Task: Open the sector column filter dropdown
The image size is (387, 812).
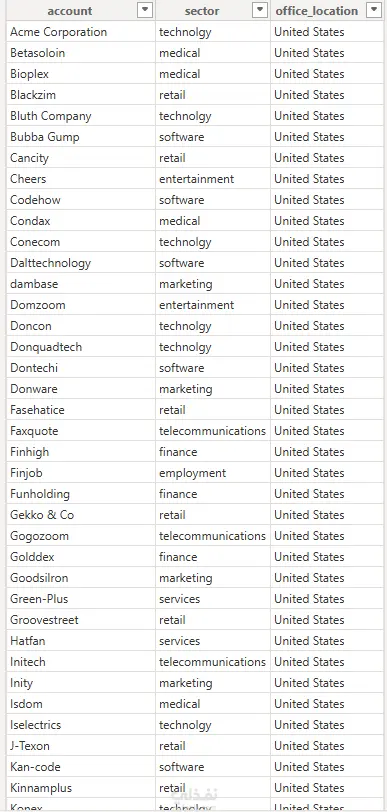Action: coord(260,10)
